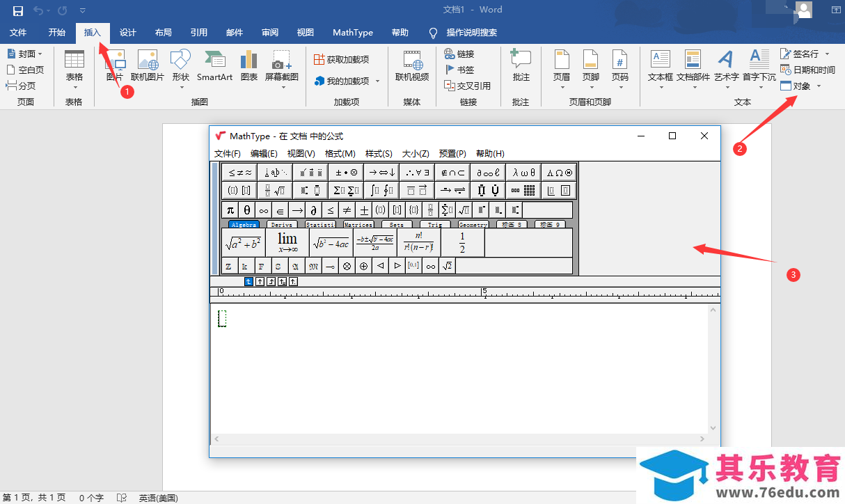Expand the 我的加载项 dropdown arrow

(378, 81)
